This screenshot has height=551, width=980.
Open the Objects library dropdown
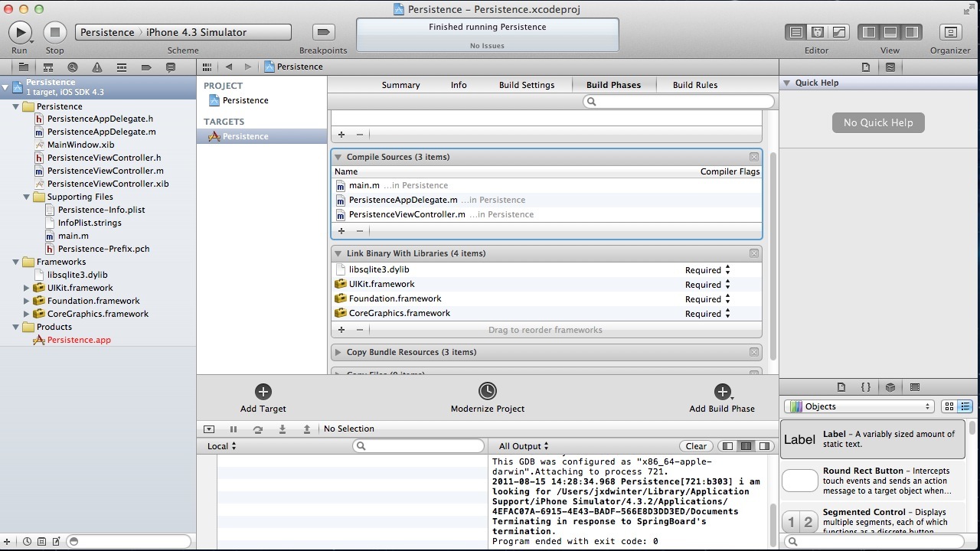point(859,406)
